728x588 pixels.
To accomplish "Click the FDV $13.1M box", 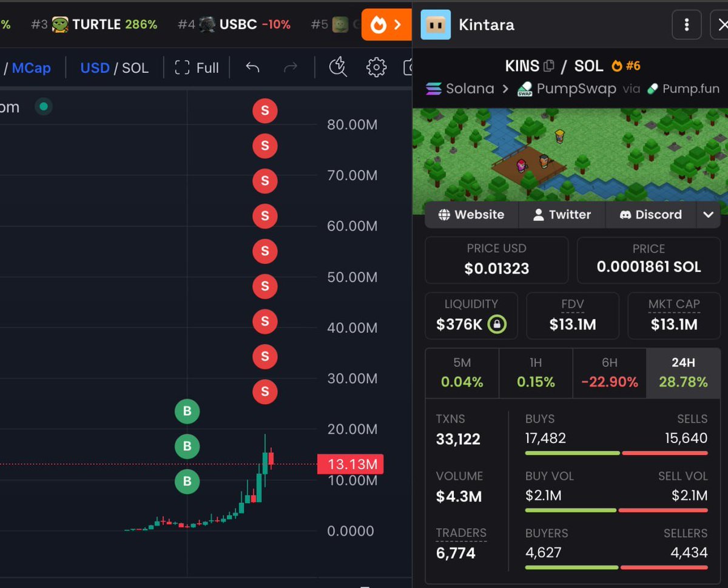I will pyautogui.click(x=572, y=316).
